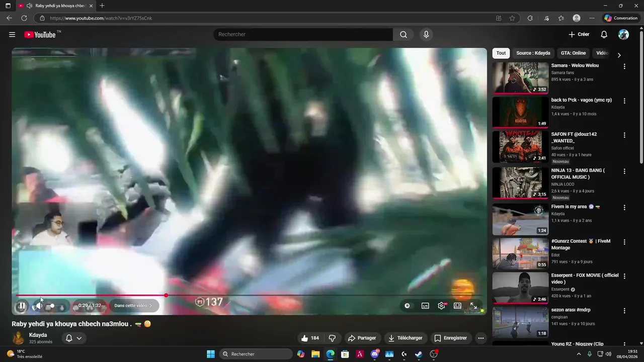Open the Kdayda channel name link
Viewport: 644px width, 362px height.
pyautogui.click(x=38, y=335)
